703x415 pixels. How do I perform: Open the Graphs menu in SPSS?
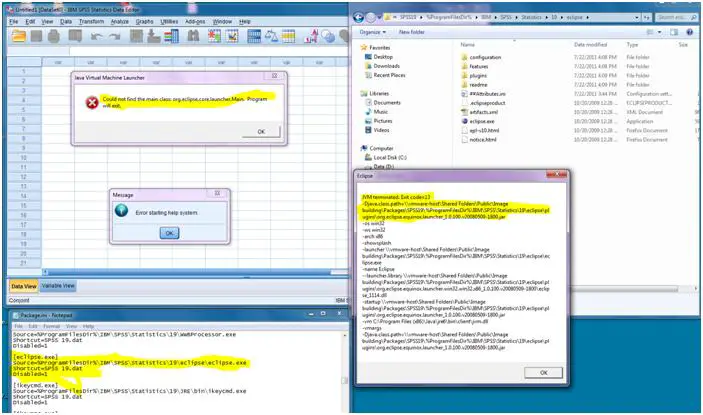click(x=144, y=22)
